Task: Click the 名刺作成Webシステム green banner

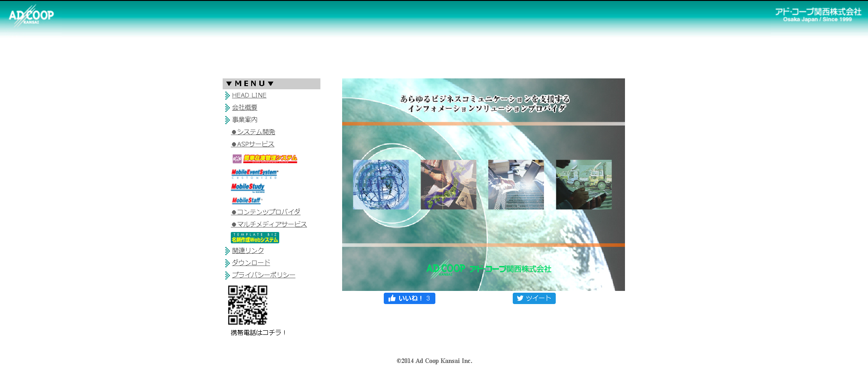Action: tap(255, 238)
